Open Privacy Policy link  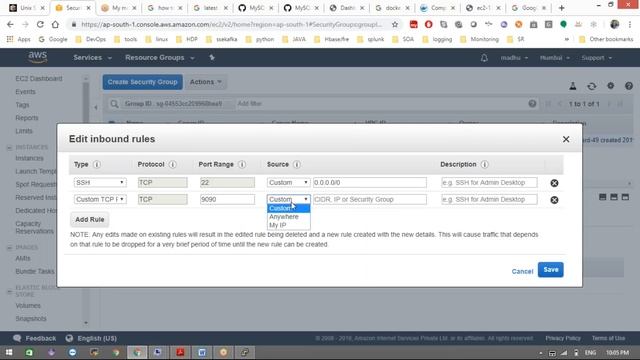point(563,338)
